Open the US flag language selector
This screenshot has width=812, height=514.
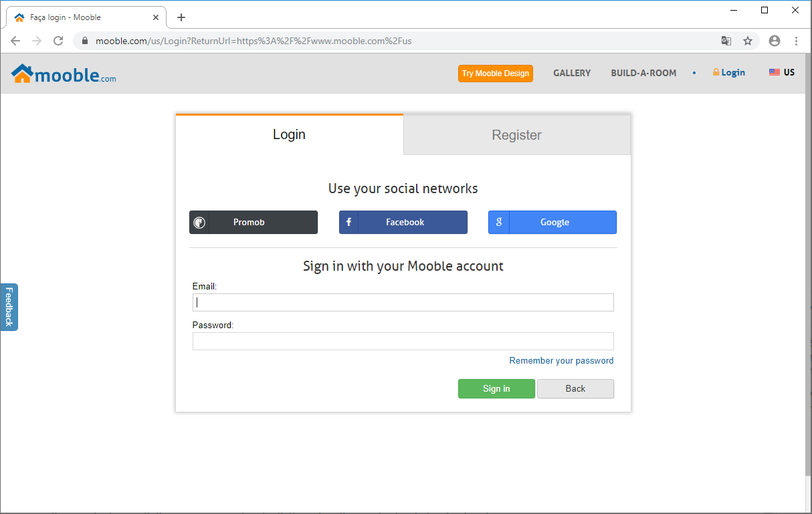click(782, 72)
